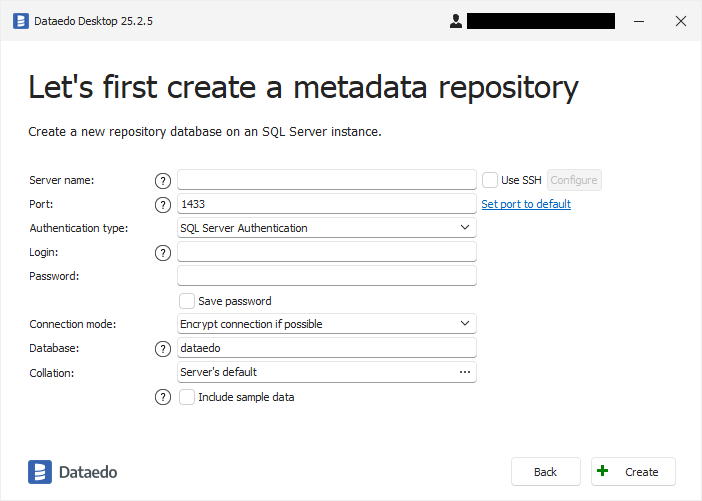Viewport: 702px width, 501px height.
Task: Click the user account icon in title bar
Action: click(456, 21)
